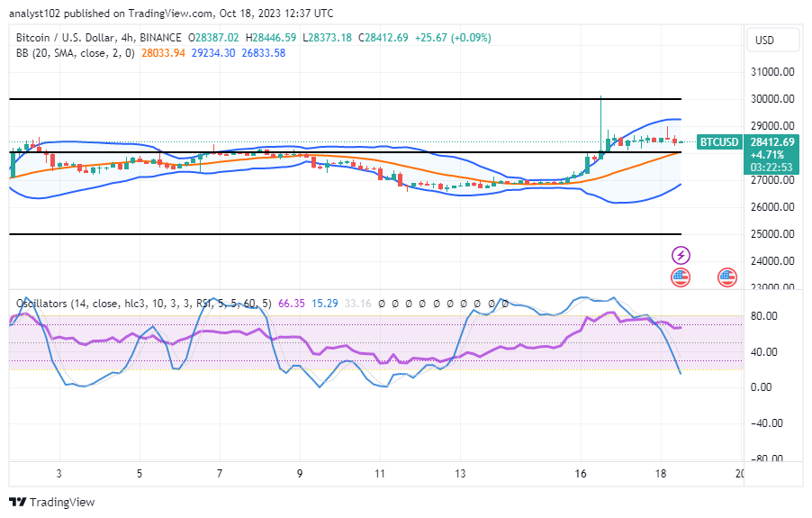Click the close price C28412.69
Viewport: 812px width, 518px height.
tap(383, 38)
